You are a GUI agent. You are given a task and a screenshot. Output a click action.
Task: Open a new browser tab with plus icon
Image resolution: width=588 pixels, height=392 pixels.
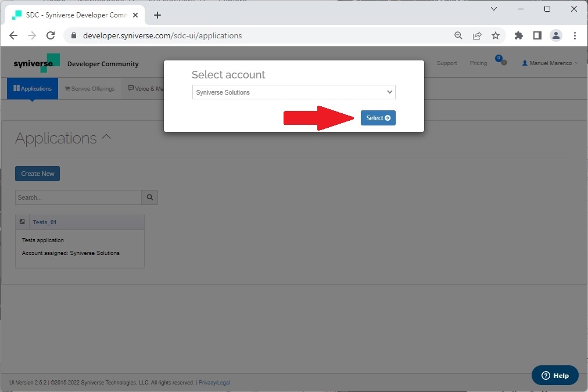click(x=157, y=15)
